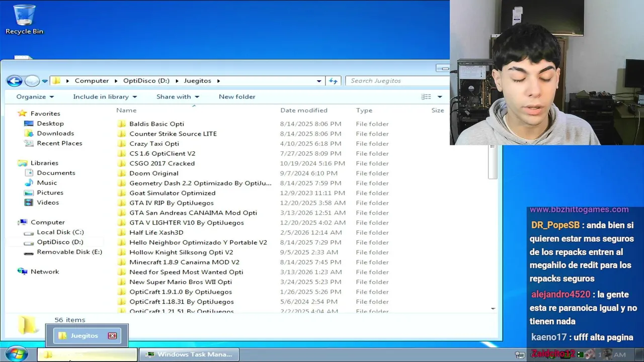The width and height of the screenshot is (644, 362).
Task: Select Computer in the address breadcrumb
Action: pos(92,80)
